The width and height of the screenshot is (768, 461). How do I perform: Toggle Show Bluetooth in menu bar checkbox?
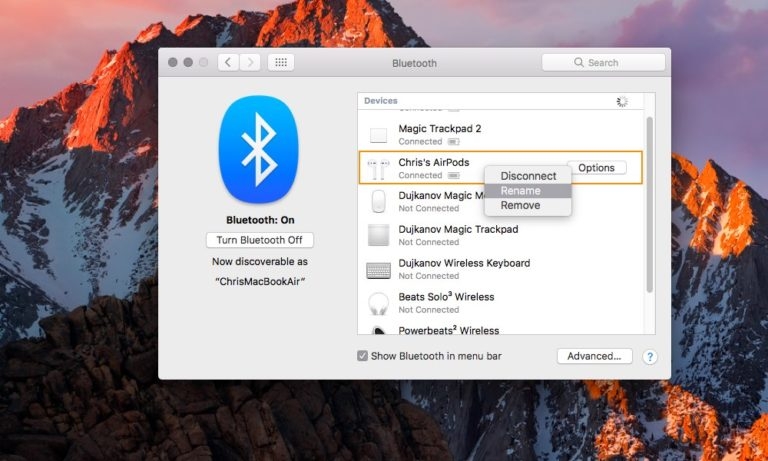(x=362, y=356)
